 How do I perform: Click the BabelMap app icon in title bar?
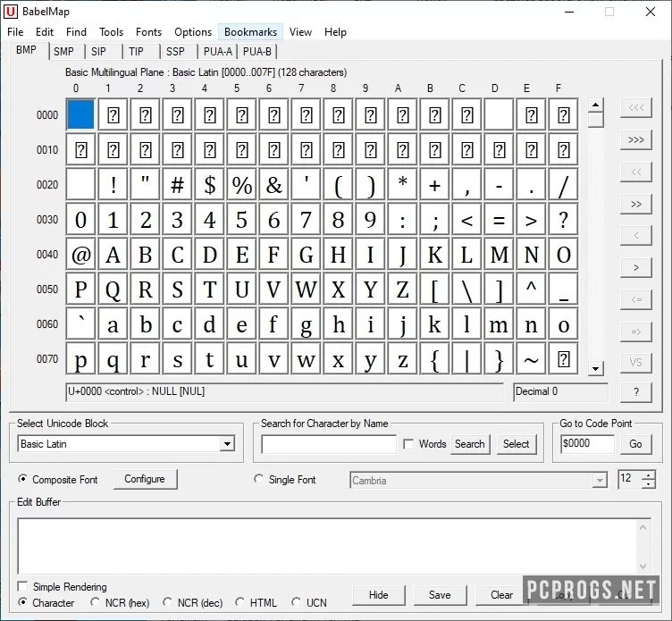click(11, 12)
